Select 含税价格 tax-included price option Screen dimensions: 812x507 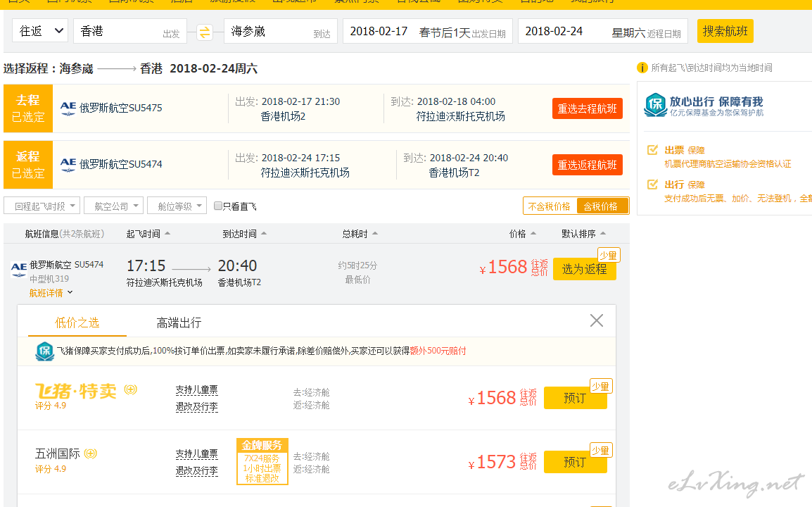tap(601, 206)
